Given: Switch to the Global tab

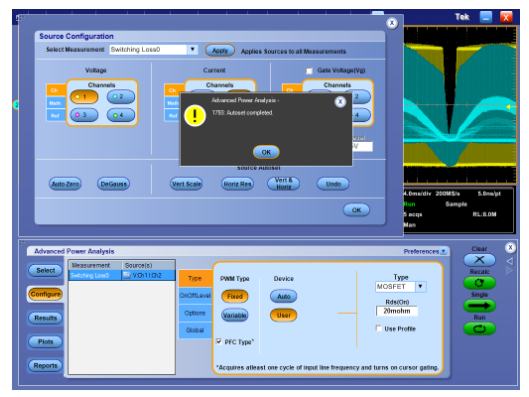Looking at the screenshot, I should pyautogui.click(x=195, y=330).
